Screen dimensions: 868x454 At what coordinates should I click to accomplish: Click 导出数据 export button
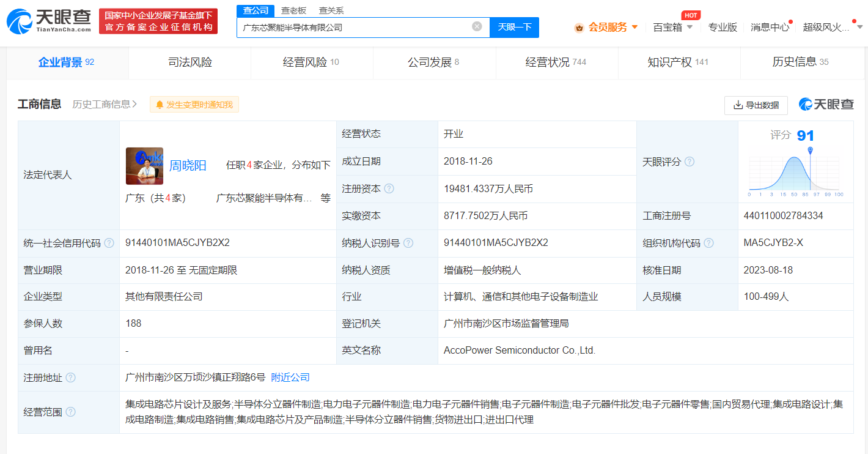[756, 105]
